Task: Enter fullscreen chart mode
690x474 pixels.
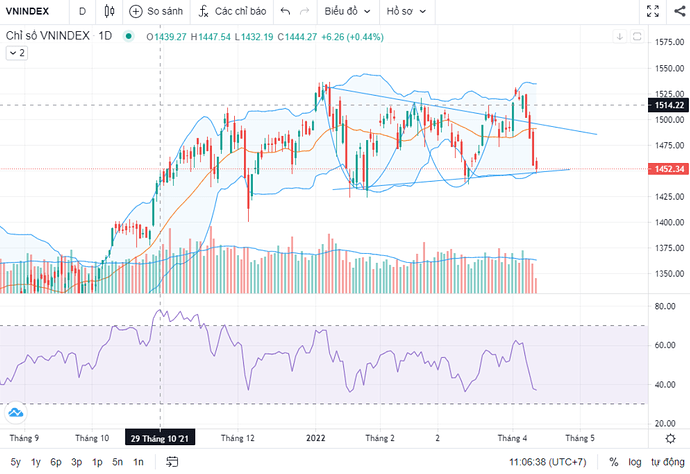Action: (x=653, y=12)
